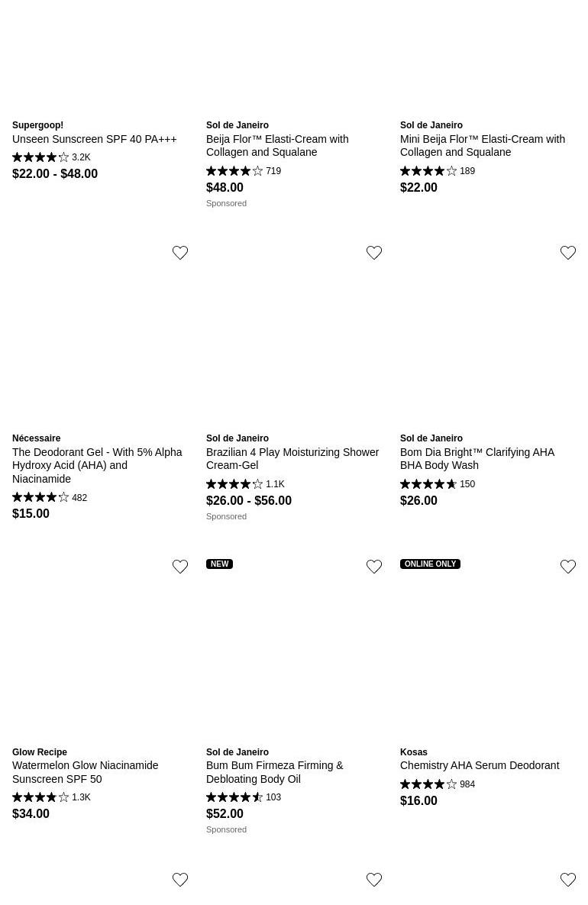Heart the Brazilian 4 Play Shower Cream-Gel
This screenshot has height=905, width=588.
374,253
